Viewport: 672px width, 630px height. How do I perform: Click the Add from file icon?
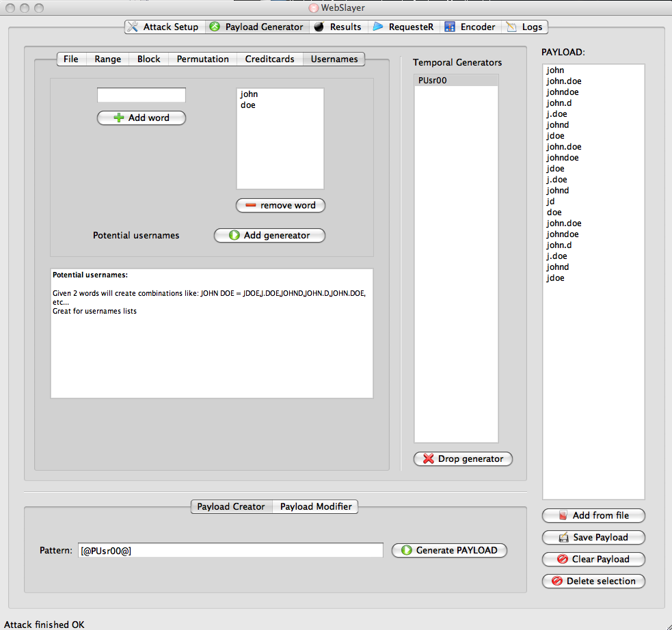(563, 516)
